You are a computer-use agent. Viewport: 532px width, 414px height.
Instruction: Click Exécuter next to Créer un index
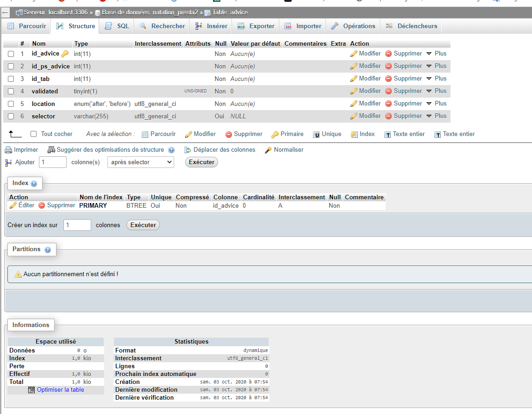coord(143,225)
